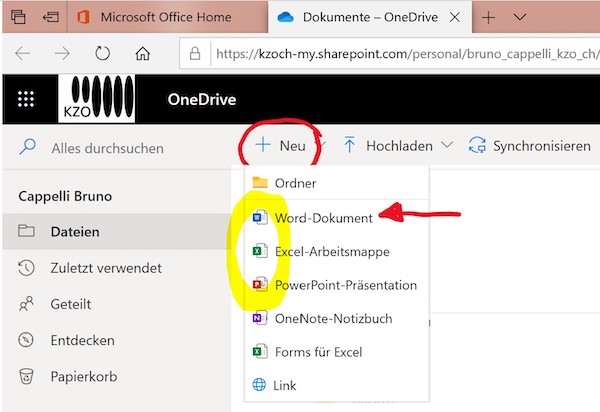The width and height of the screenshot is (600, 412).
Task: Go to the browser home icon
Action: [143, 53]
